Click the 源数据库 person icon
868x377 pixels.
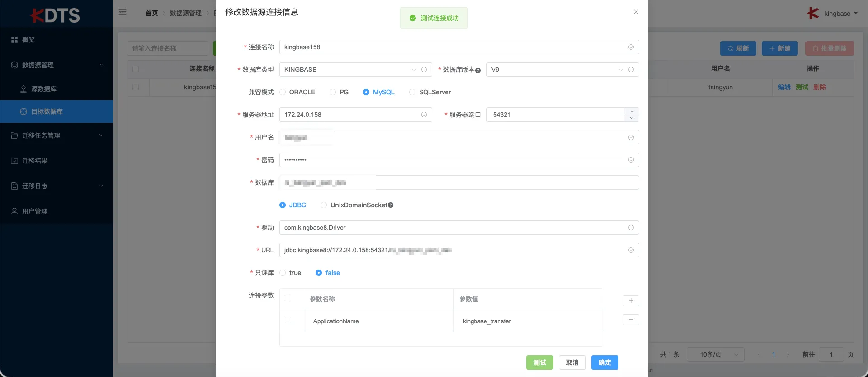tap(24, 89)
